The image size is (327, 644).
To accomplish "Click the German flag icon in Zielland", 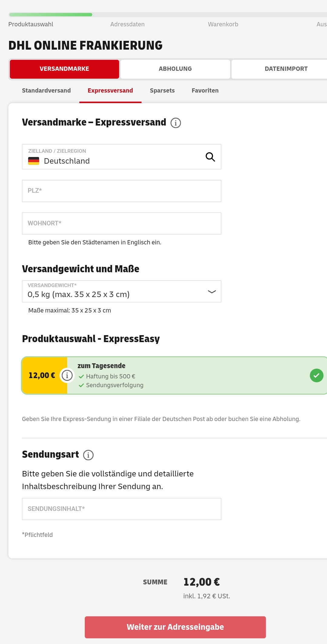I will click(x=34, y=161).
